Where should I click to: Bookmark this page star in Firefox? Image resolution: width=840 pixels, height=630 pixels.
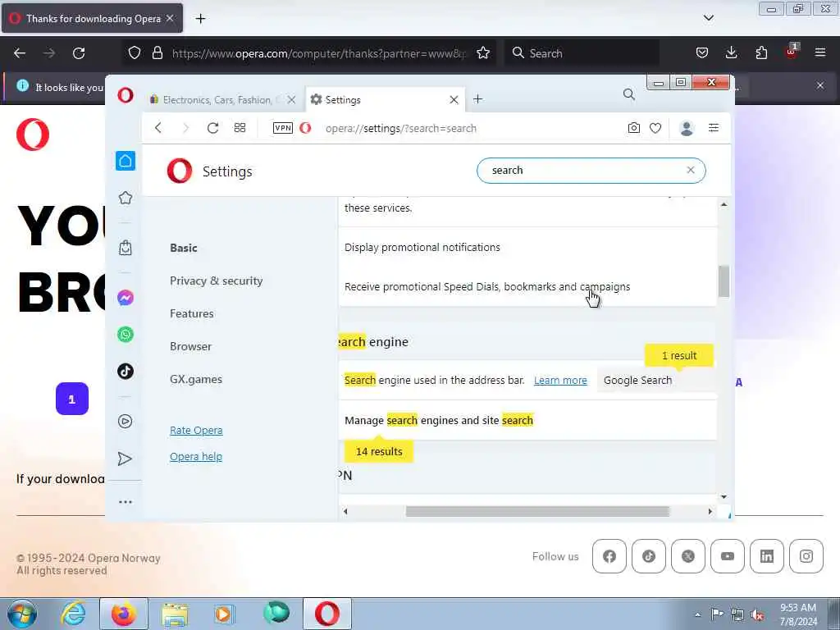tap(483, 52)
